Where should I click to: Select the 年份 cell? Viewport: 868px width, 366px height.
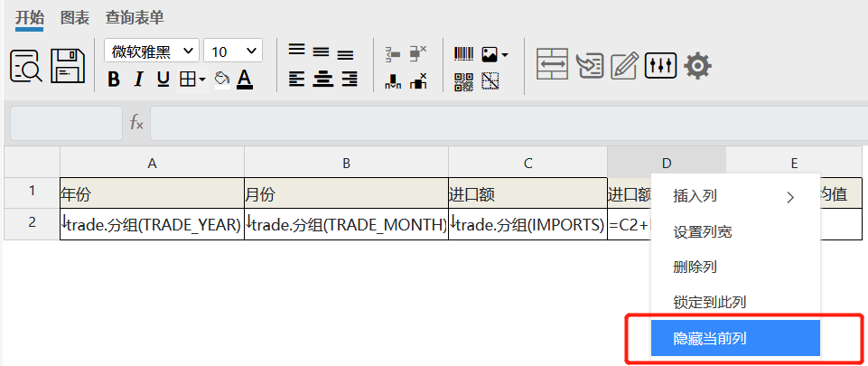pos(152,193)
